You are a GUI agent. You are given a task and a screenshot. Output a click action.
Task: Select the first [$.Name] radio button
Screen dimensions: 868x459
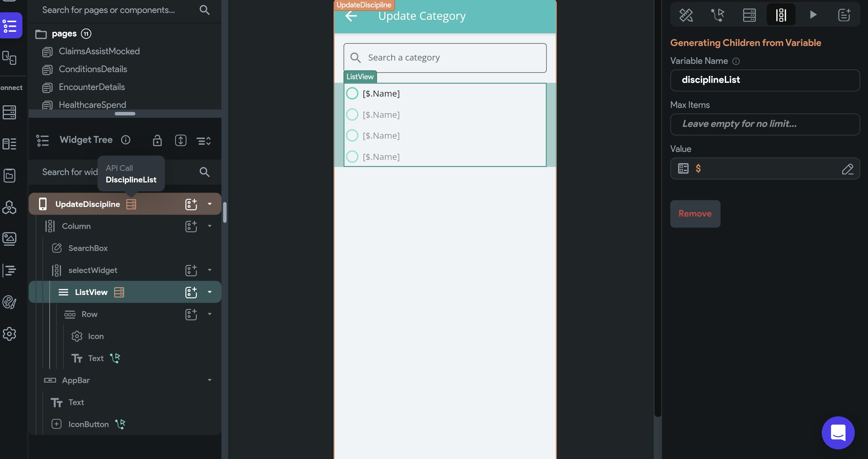tap(352, 93)
